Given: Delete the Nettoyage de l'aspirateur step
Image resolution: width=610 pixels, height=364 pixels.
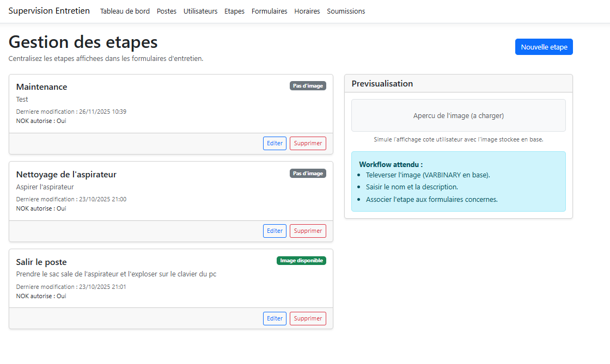Looking at the screenshot, I should point(308,231).
